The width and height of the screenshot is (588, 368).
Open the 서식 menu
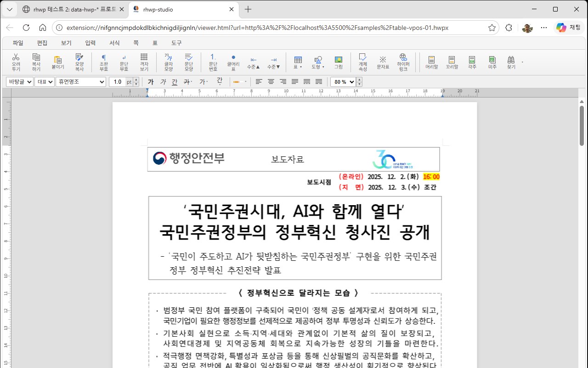click(x=114, y=43)
